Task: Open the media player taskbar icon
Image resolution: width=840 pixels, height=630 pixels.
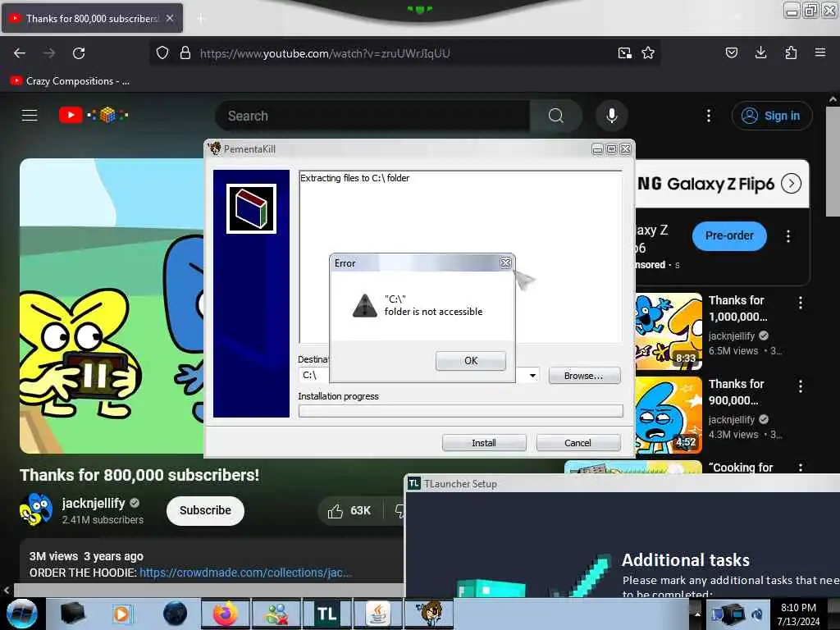Action: click(x=121, y=614)
